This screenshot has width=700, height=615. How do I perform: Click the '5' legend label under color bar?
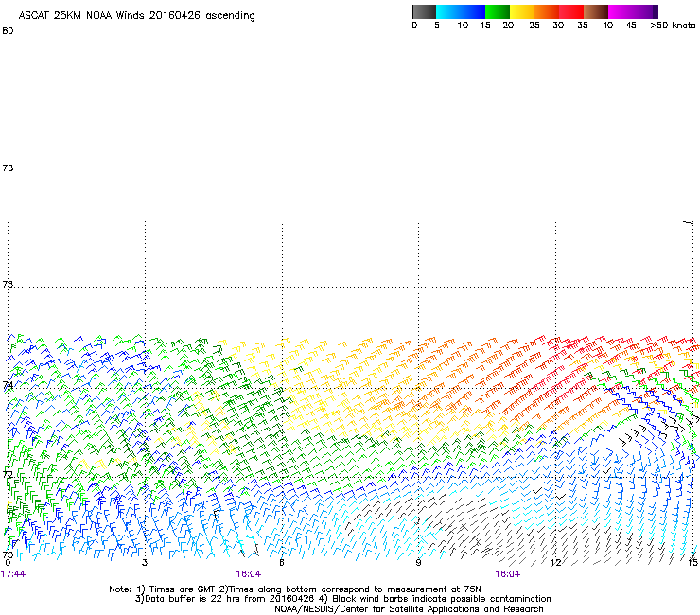(437, 26)
